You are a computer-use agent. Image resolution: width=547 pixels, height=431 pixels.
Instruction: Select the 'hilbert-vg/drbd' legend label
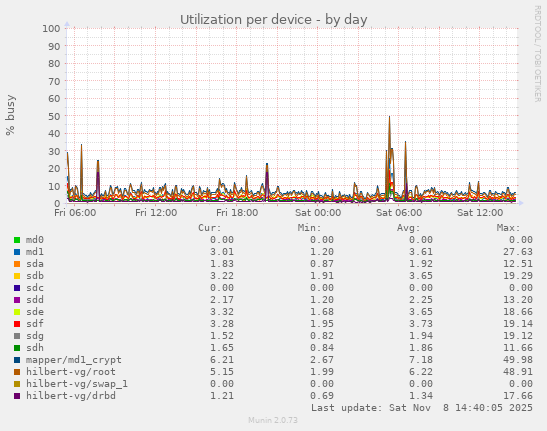click(x=71, y=396)
